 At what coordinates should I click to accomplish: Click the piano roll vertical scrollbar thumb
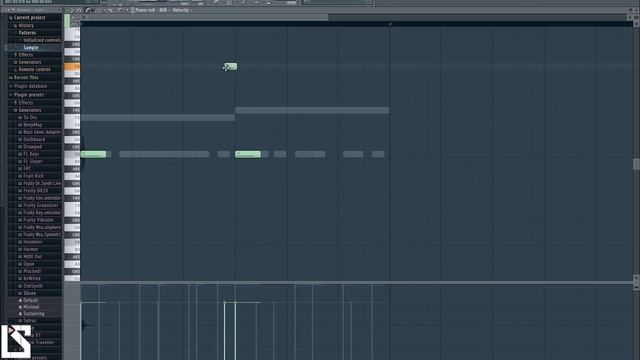click(636, 164)
